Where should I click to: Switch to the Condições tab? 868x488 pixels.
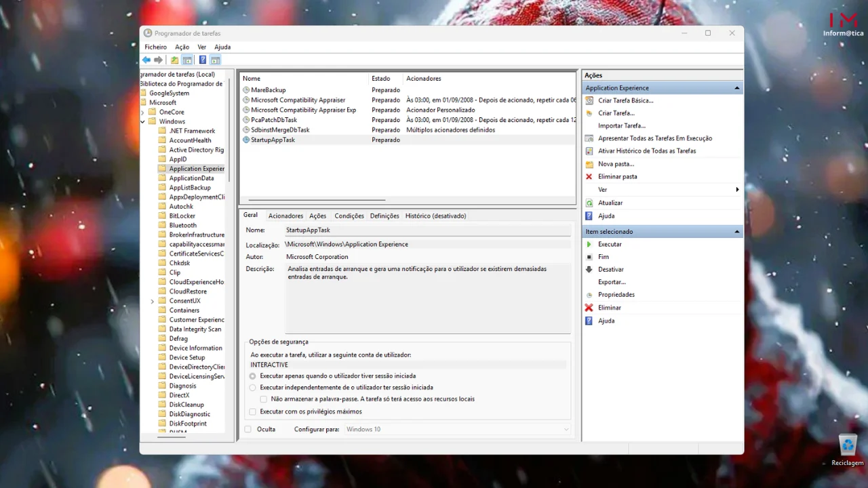[x=349, y=216]
